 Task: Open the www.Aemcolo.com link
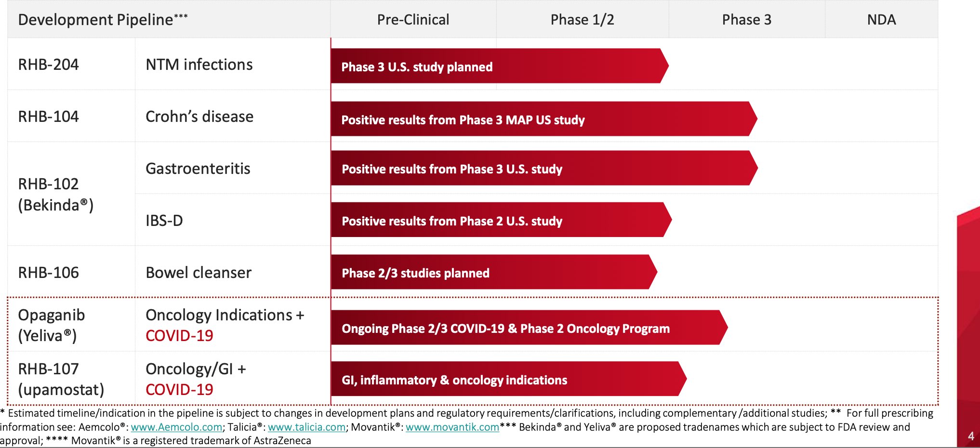(176, 427)
